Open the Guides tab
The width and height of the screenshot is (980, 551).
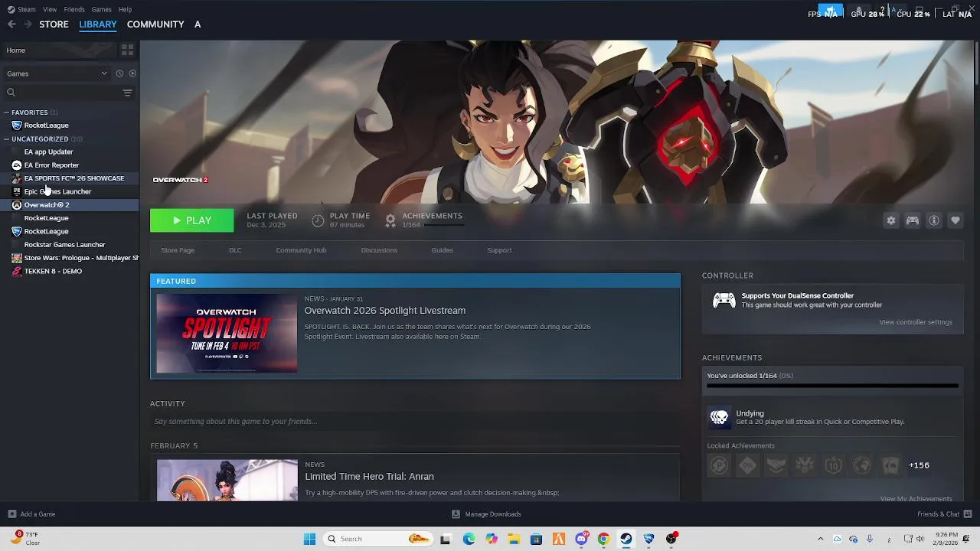pos(442,250)
